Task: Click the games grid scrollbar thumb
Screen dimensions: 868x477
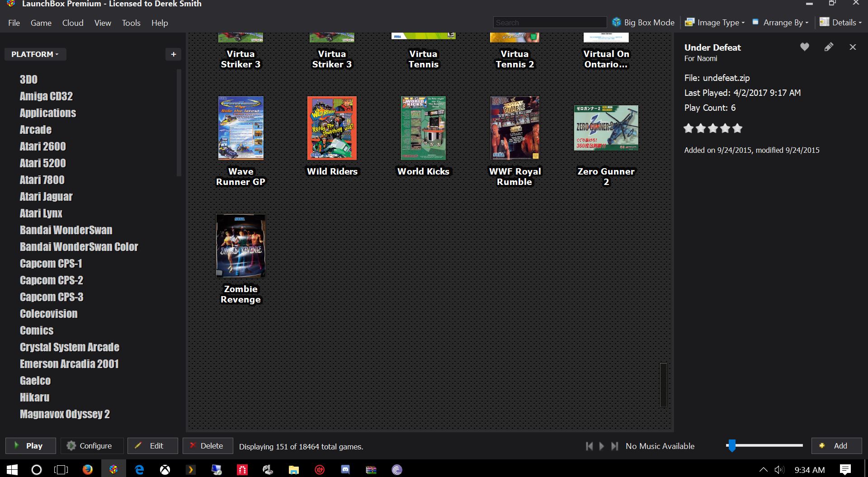Action: [663, 385]
